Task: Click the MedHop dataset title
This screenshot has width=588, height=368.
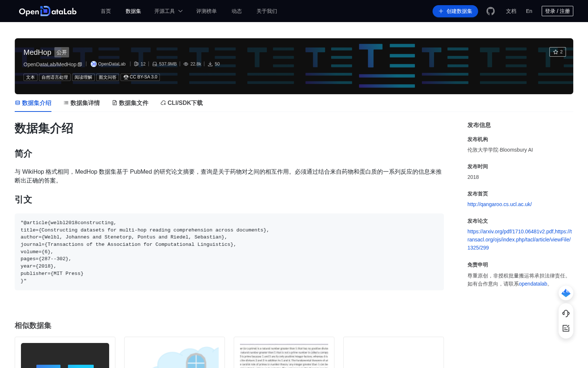Action: pyautogui.click(x=37, y=52)
